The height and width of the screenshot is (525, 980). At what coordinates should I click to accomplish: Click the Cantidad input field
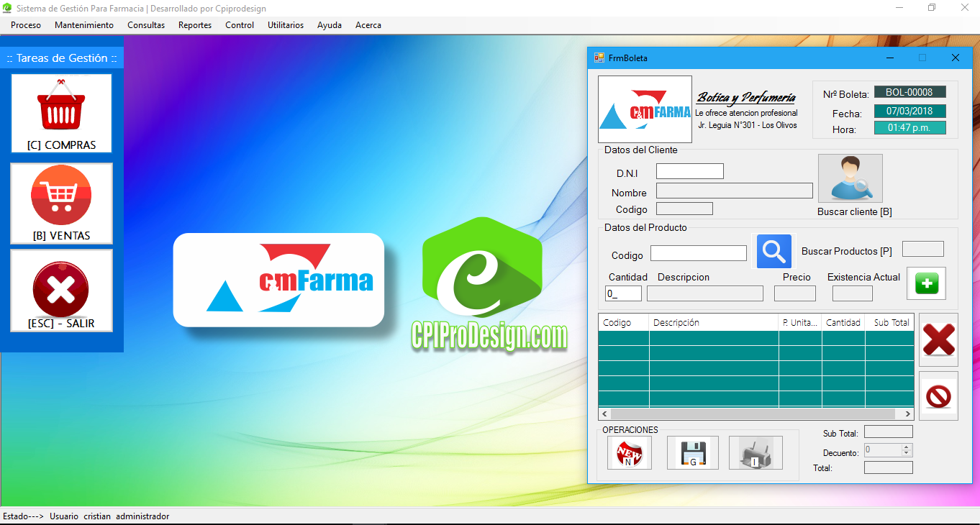click(623, 293)
